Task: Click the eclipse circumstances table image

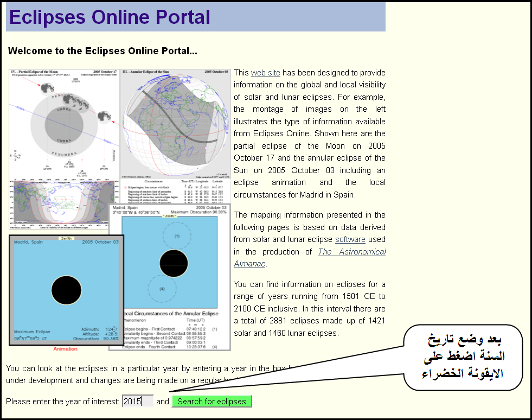Action: [175, 191]
